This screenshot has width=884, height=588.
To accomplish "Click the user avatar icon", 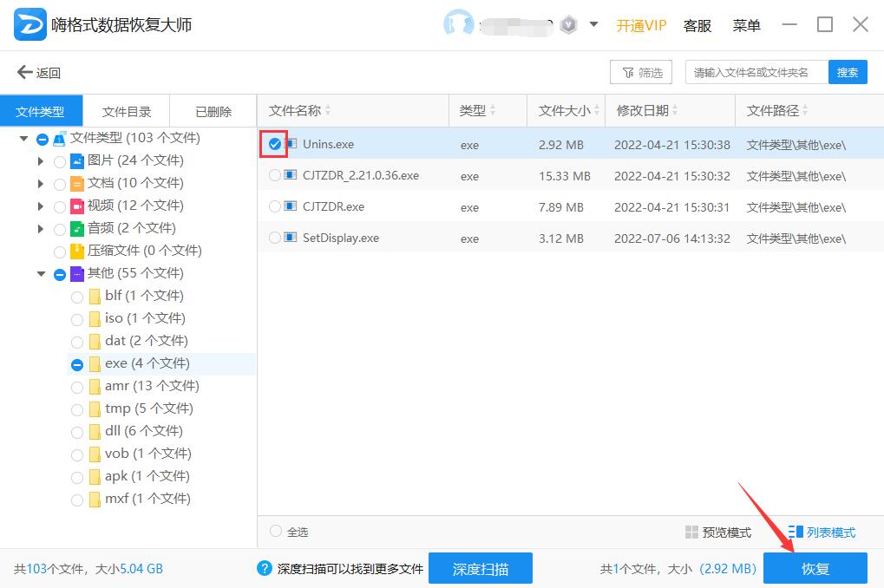I will (458, 24).
